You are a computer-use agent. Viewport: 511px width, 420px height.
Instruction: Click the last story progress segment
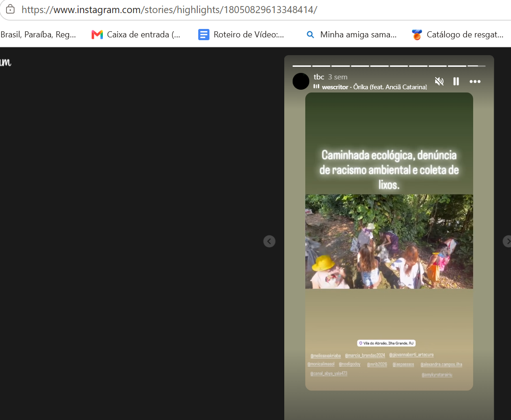point(476,66)
